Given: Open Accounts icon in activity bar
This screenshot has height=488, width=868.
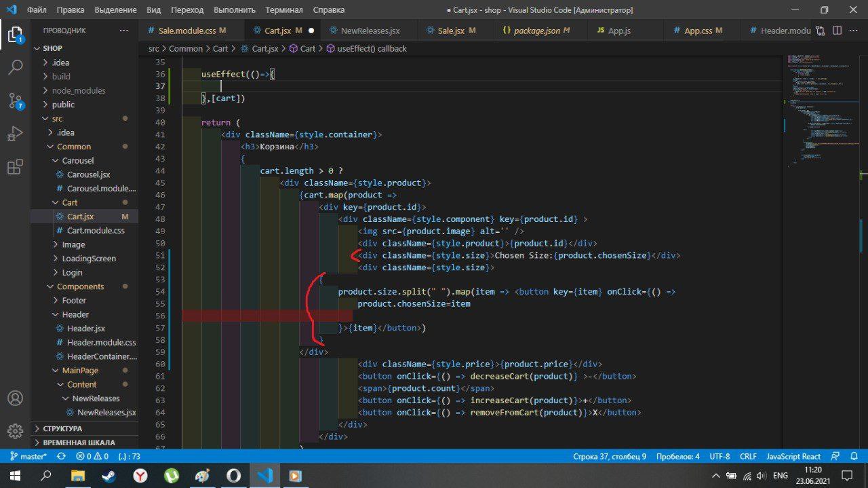Looking at the screenshot, I should pos(15,398).
